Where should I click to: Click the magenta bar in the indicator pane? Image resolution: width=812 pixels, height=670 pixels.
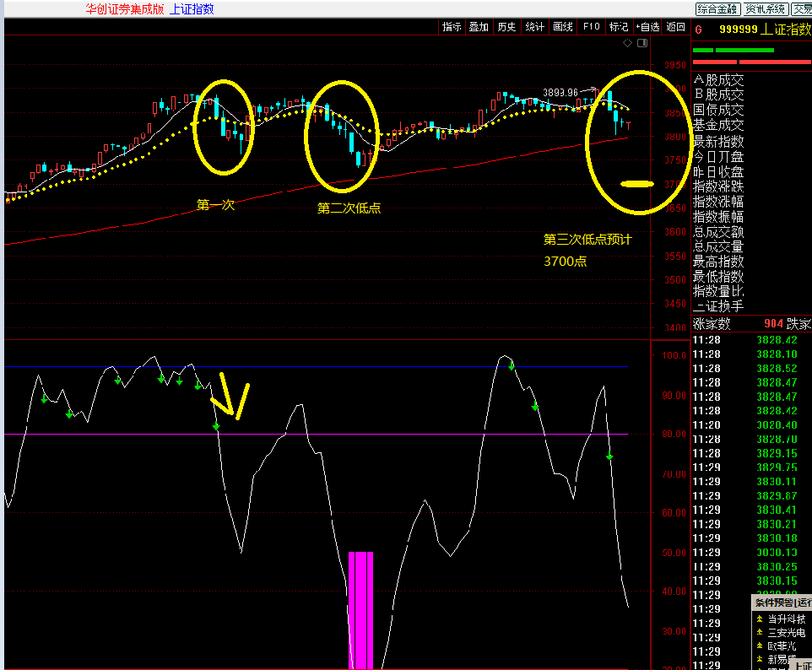(361, 610)
